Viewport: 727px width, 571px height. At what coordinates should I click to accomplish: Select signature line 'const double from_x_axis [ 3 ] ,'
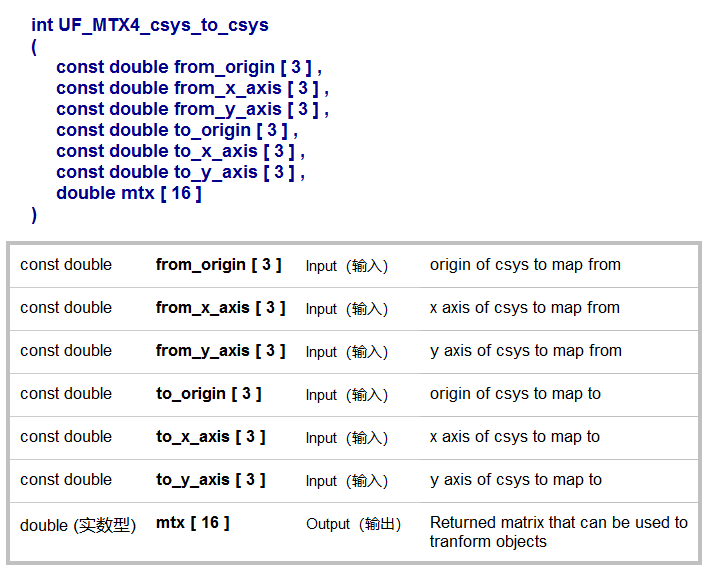(192, 88)
